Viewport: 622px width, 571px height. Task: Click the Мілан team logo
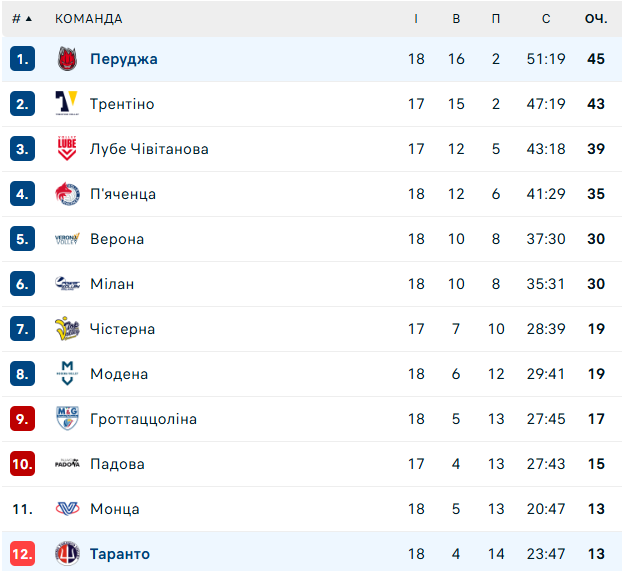point(67,284)
